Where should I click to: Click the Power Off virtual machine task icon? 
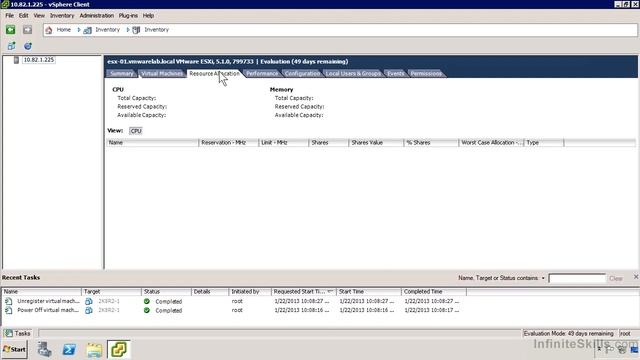[9, 310]
